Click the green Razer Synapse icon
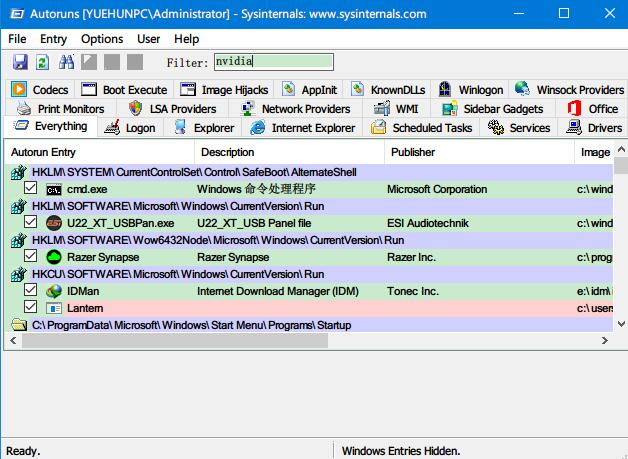 (x=54, y=257)
